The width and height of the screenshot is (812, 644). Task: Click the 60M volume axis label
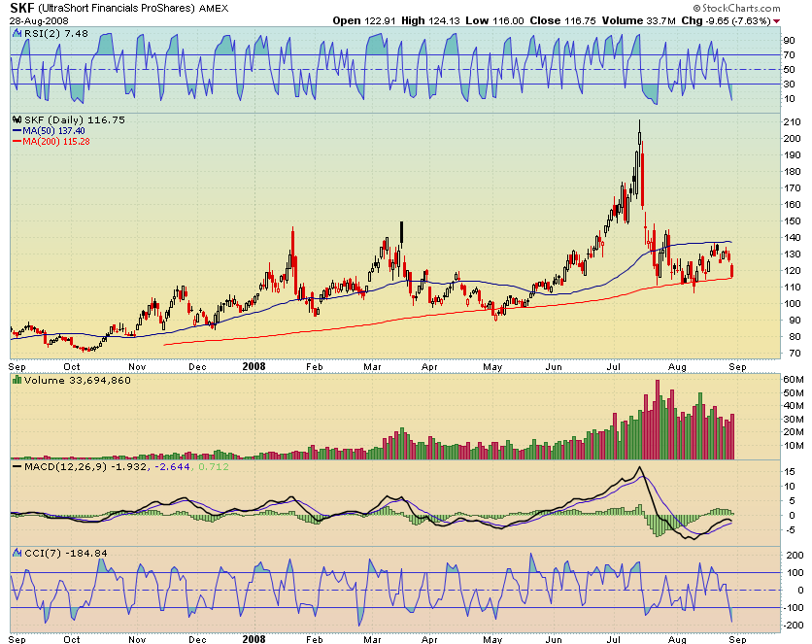(x=794, y=380)
